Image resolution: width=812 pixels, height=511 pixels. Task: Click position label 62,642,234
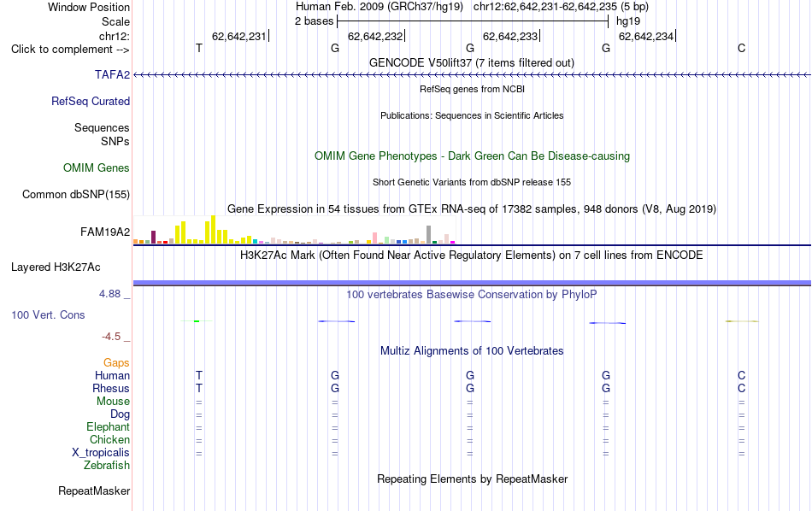pos(646,36)
